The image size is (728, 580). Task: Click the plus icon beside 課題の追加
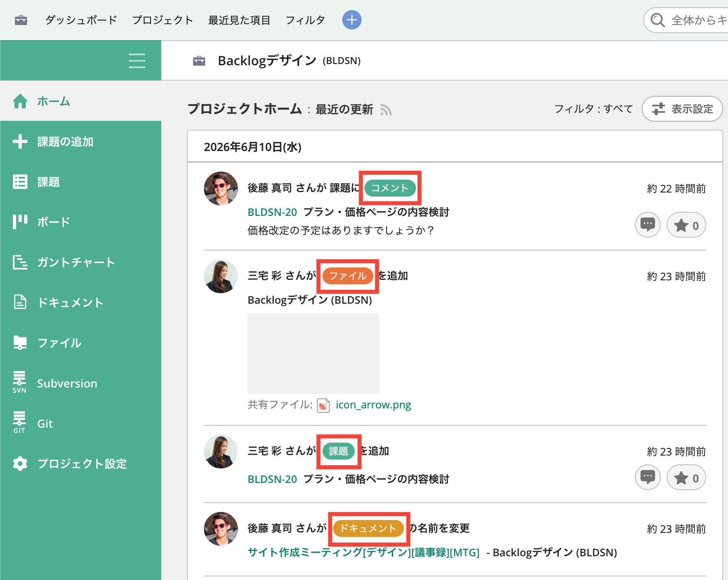pos(20,141)
